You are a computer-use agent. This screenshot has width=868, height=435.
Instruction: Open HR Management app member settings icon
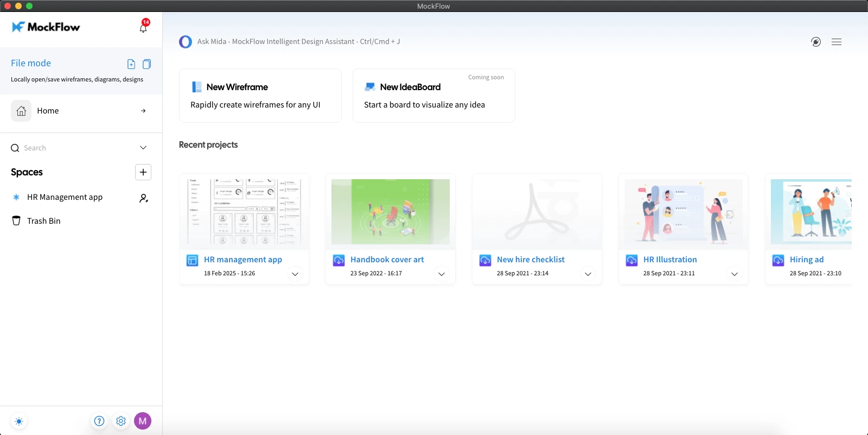coord(143,198)
